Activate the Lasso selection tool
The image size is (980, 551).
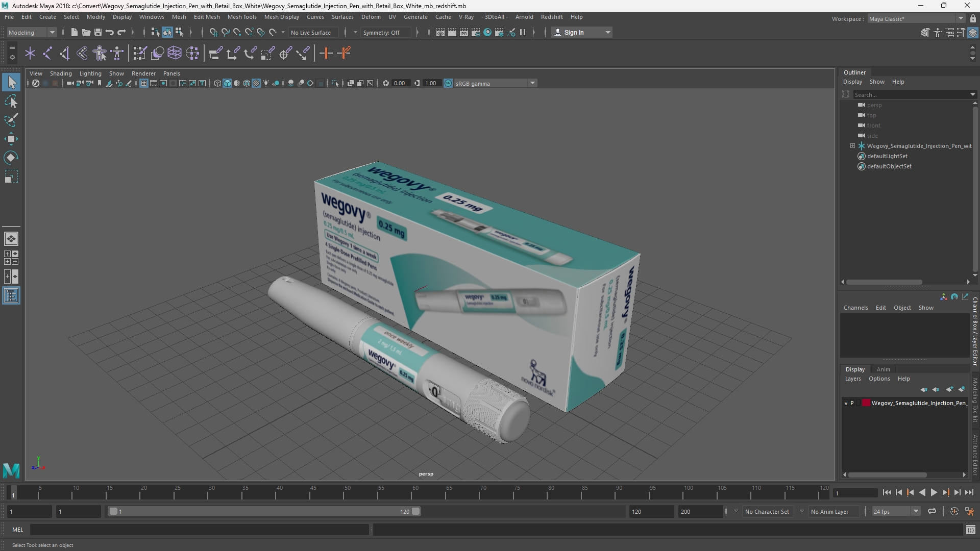(11, 102)
